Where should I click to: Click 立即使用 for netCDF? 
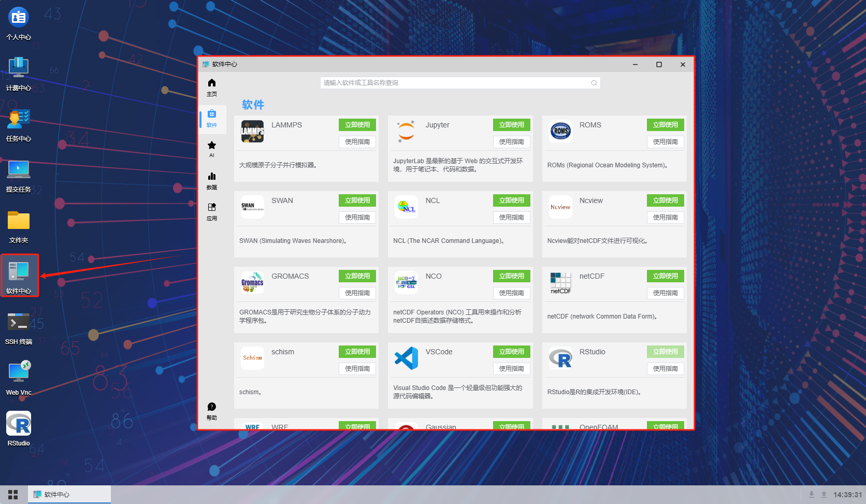click(x=666, y=276)
